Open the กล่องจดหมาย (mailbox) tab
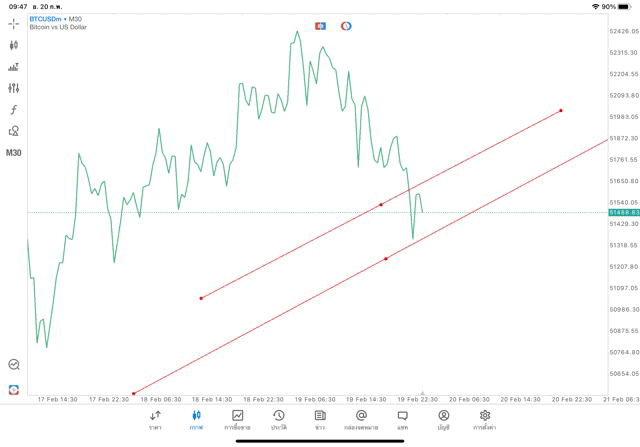 tap(361, 419)
